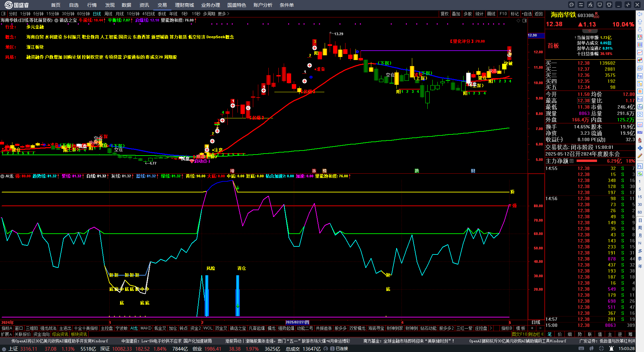Viewport: 644px width, 352px height.
Task: Click the Guoshengrui logo at top left
Action: (17, 5)
